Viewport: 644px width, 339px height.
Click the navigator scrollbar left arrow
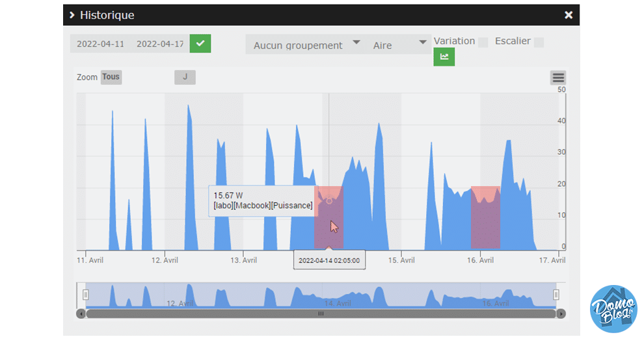[x=81, y=314]
